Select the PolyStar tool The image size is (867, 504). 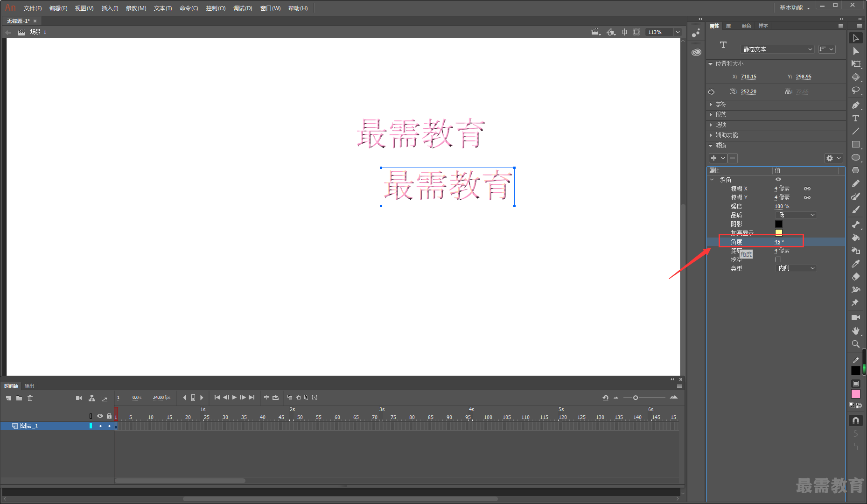pyautogui.click(x=856, y=170)
